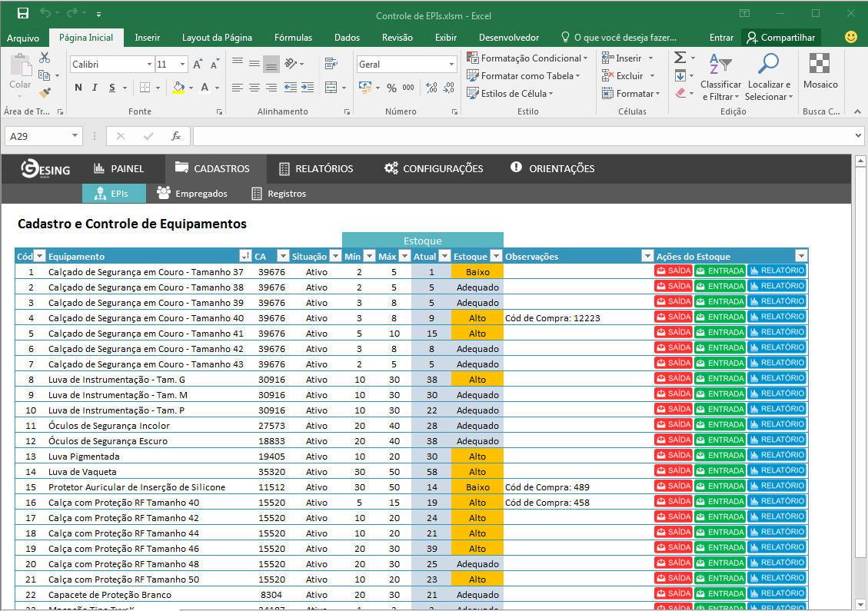Viewport: 868px width, 611px height.
Task: Click the Save floppy disk icon
Action: (x=22, y=13)
